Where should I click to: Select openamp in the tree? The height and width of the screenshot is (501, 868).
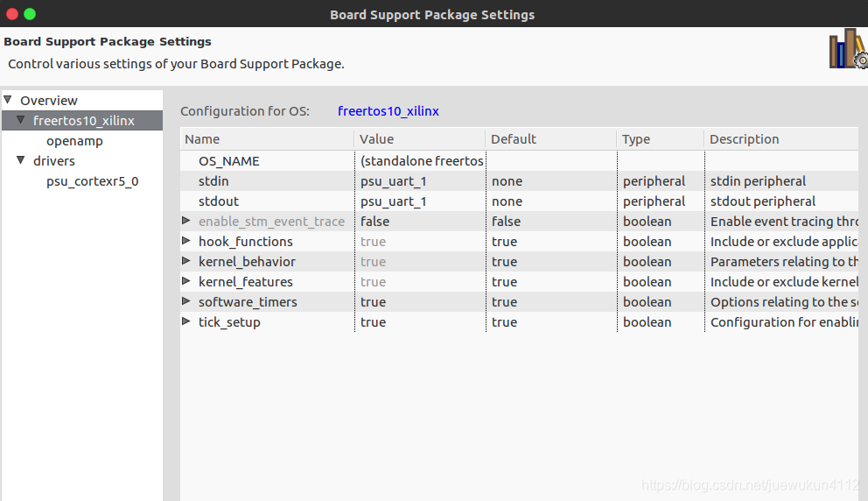74,141
